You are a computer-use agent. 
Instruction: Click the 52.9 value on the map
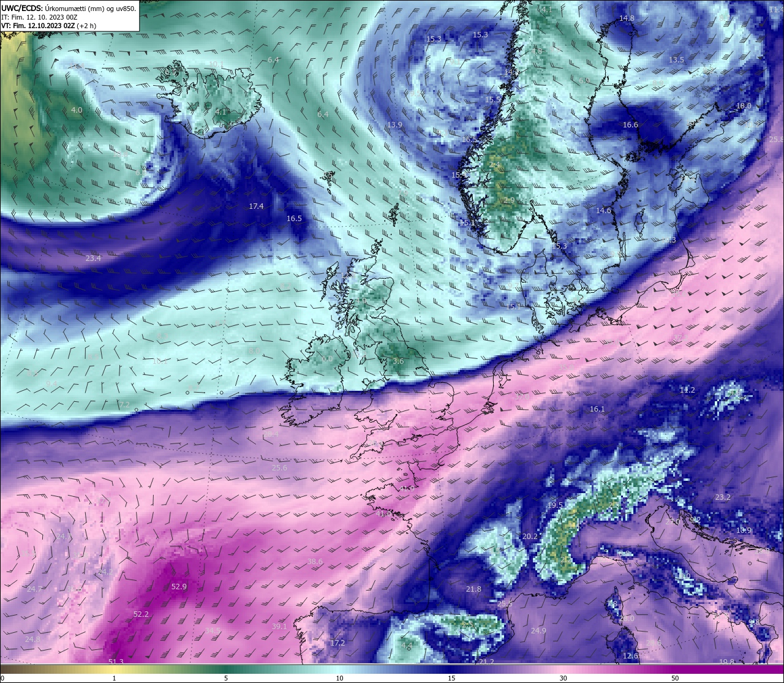point(179,586)
